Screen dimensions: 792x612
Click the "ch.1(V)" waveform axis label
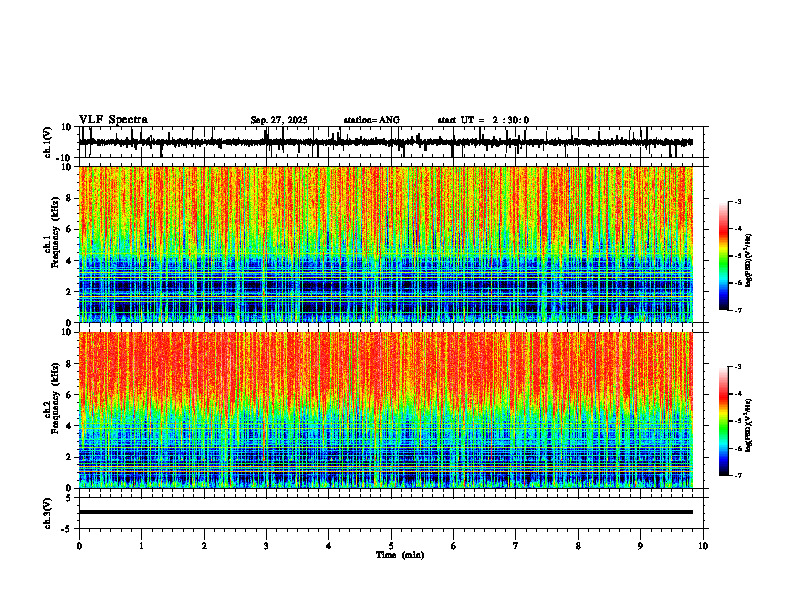pyautogui.click(x=48, y=142)
